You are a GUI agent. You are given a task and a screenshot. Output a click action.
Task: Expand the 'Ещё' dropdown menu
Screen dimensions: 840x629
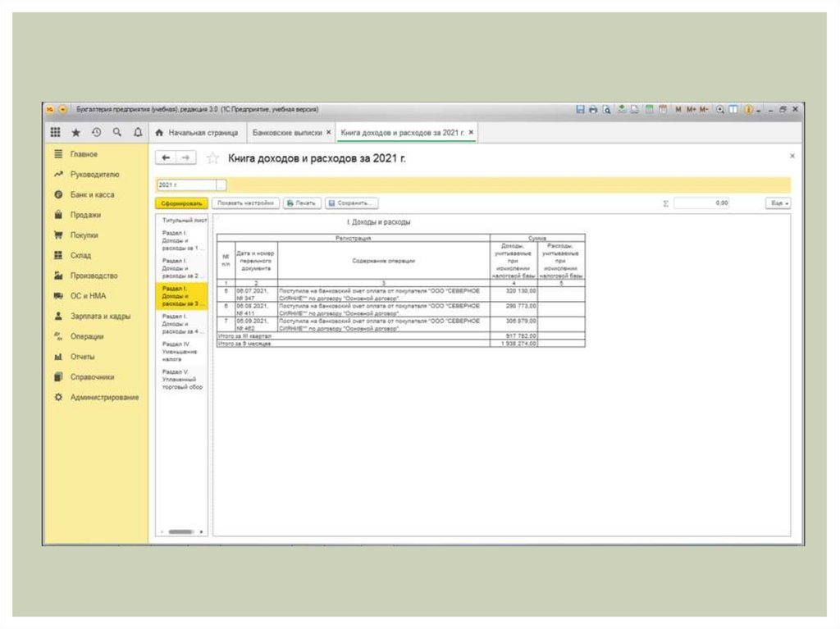coord(778,203)
